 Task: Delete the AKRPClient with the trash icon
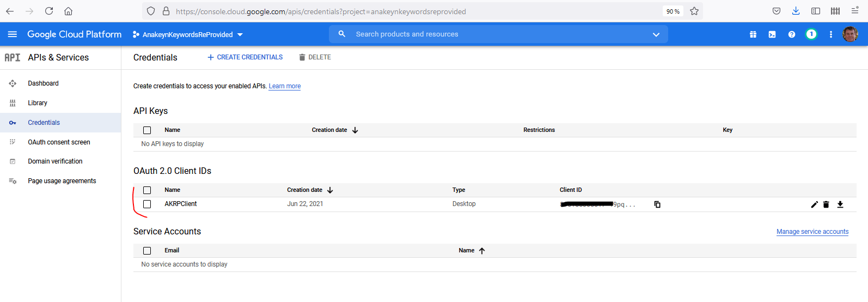(x=826, y=204)
